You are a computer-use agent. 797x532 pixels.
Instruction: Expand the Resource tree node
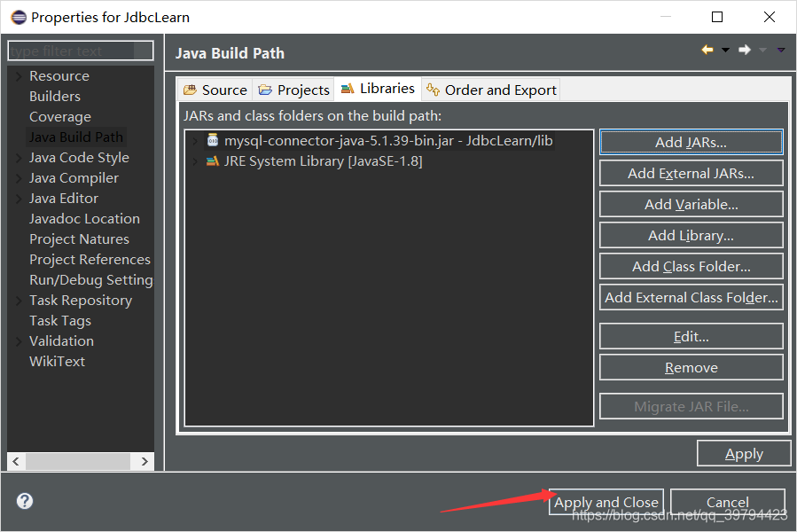(19, 76)
